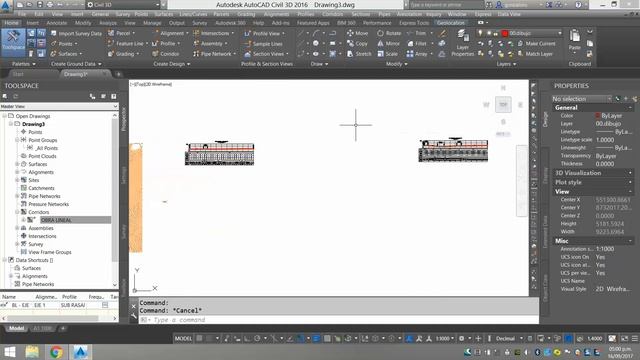Switch to the Model layout tab
Viewport: 640px width, 360px height.
coord(16,329)
